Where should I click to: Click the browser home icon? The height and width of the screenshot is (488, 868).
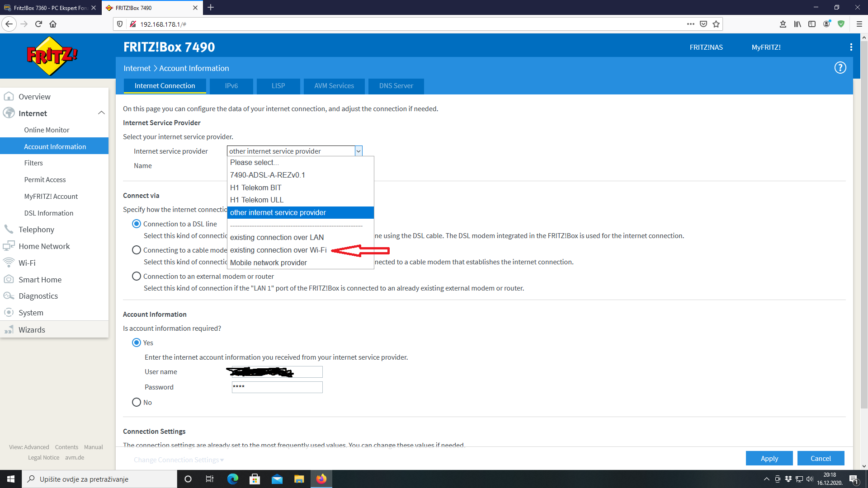pos(53,24)
